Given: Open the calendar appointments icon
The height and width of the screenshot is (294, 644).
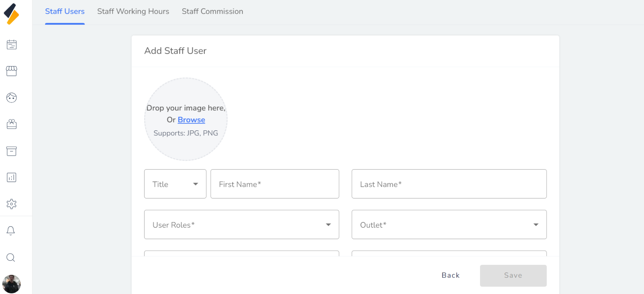Looking at the screenshot, I should (11, 44).
